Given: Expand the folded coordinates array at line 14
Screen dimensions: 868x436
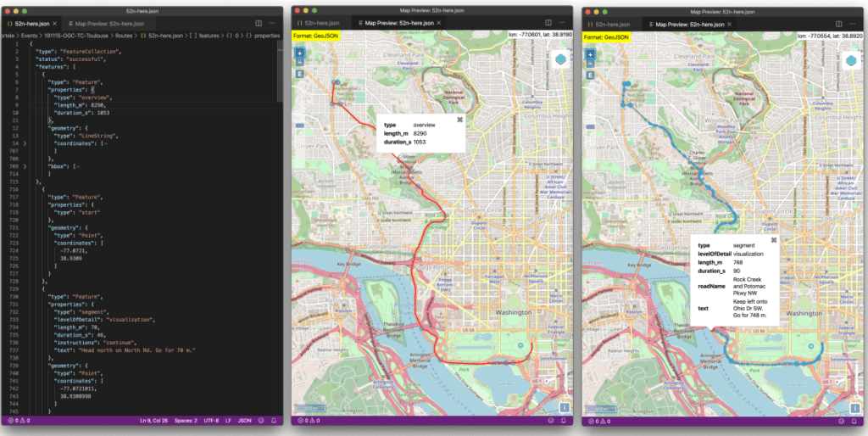Looking at the screenshot, I should [x=25, y=143].
